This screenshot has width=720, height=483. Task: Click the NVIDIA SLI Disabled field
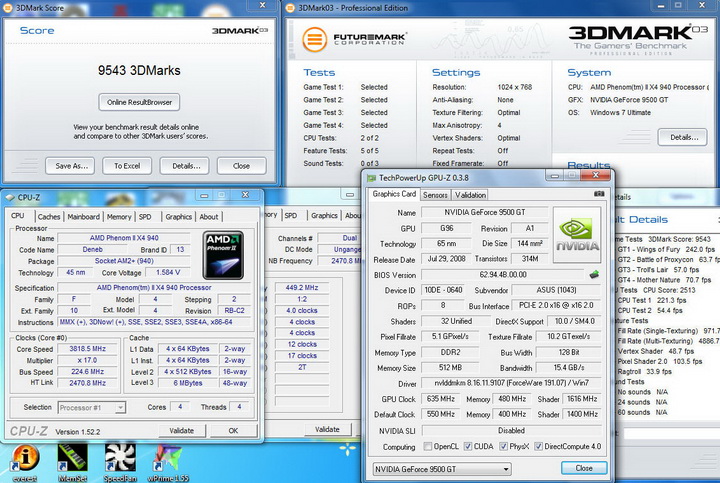(511, 431)
